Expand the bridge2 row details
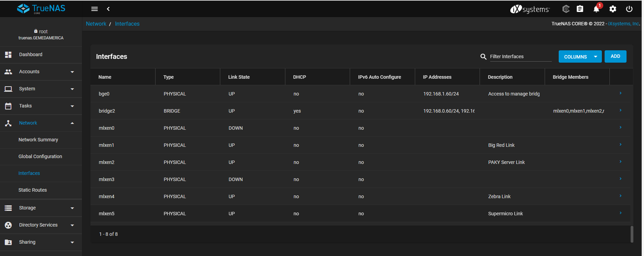 (620, 110)
